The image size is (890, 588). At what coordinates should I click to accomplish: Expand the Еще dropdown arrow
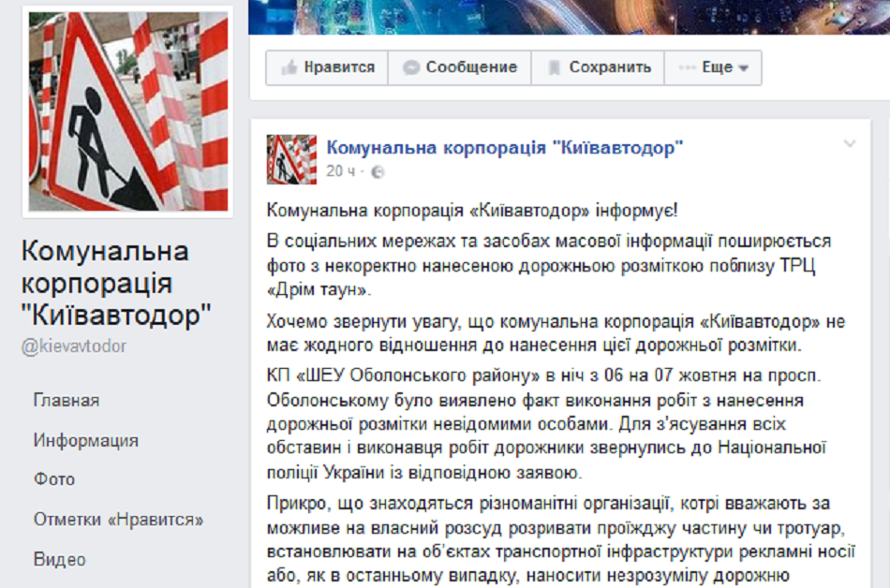tap(743, 68)
